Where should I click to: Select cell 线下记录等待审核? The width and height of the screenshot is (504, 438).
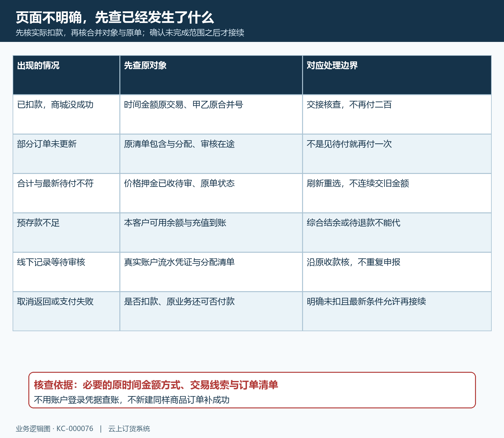[66, 272]
